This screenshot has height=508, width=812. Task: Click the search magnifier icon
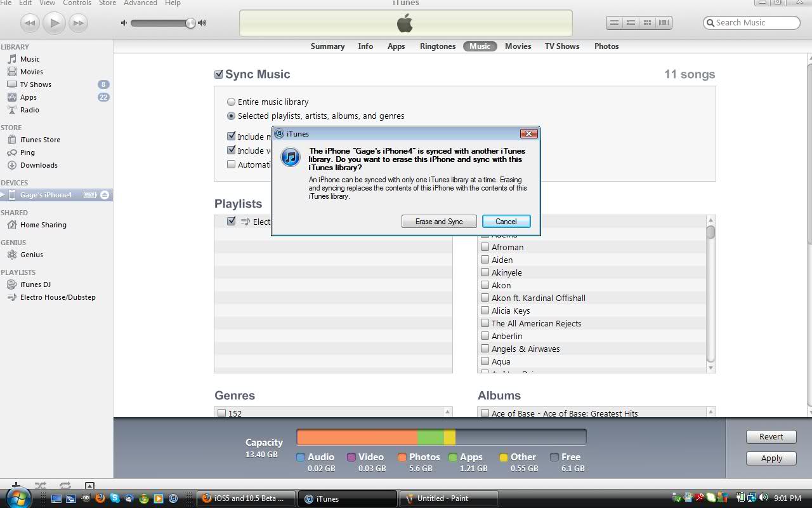pyautogui.click(x=710, y=23)
